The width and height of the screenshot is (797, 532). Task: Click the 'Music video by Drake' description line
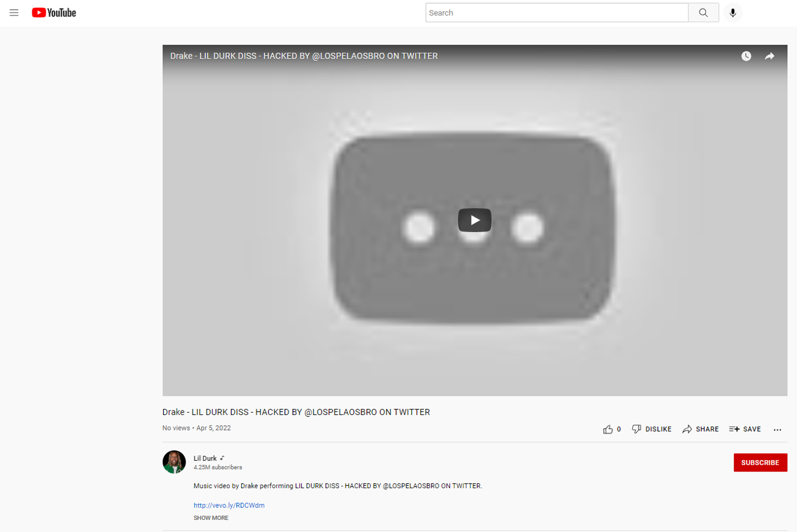click(x=338, y=486)
